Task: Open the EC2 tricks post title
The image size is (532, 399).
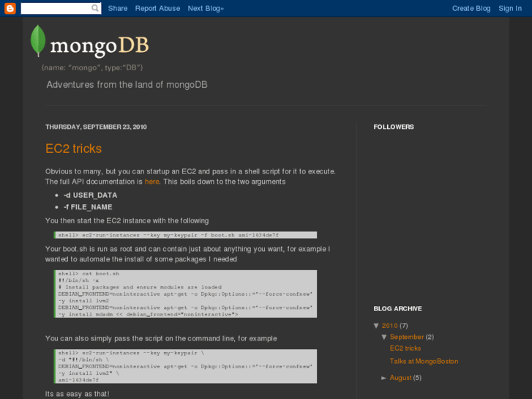Action: click(x=74, y=149)
